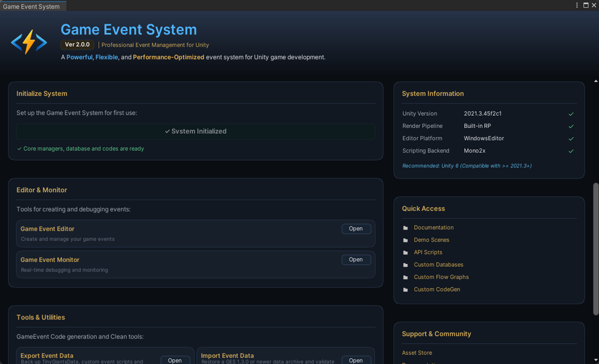Click the scrollbar up arrow
The height and width of the screenshot is (364, 599).
[x=596, y=81]
